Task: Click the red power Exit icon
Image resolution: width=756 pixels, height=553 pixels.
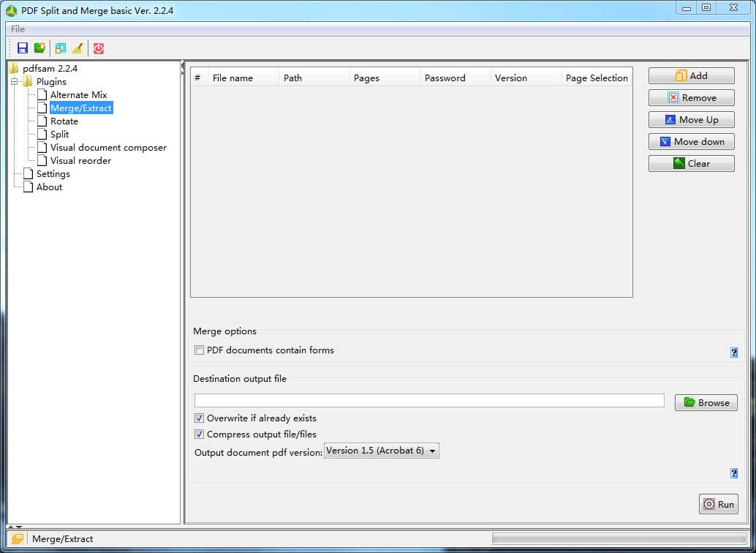Action: (99, 48)
